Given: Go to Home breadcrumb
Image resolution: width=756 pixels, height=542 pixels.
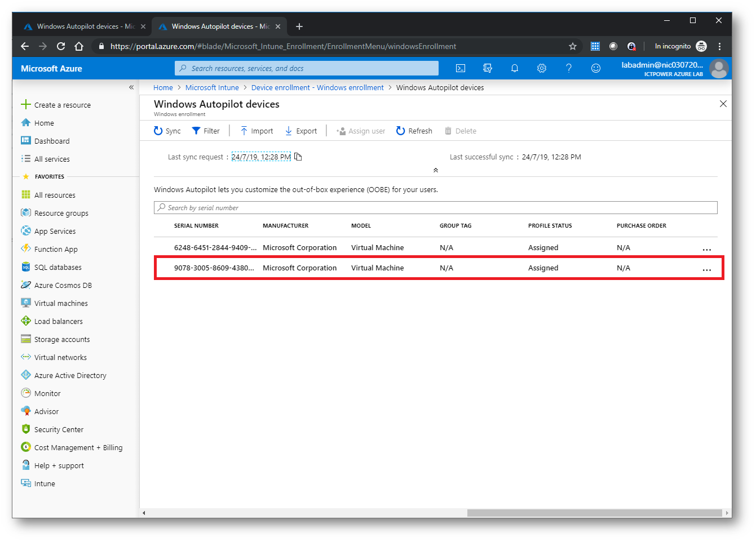Looking at the screenshot, I should click(163, 87).
